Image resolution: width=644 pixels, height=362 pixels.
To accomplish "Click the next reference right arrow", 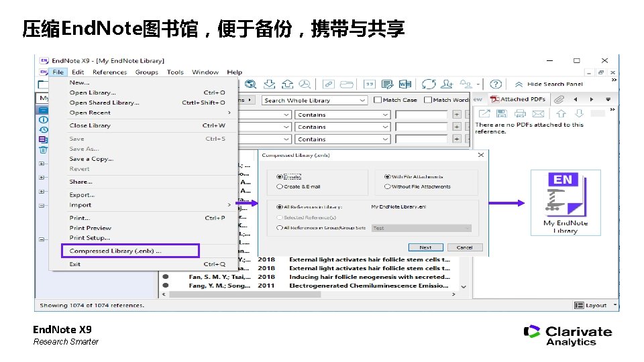I will pos(592,99).
